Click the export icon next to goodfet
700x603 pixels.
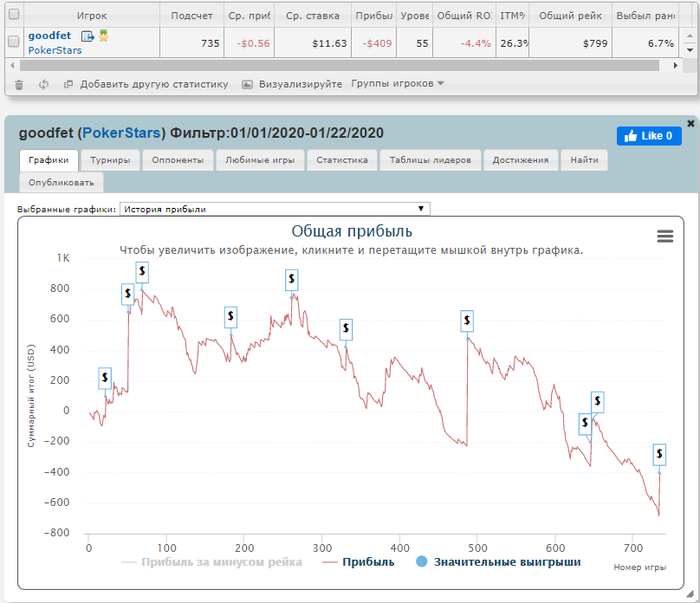[x=88, y=36]
